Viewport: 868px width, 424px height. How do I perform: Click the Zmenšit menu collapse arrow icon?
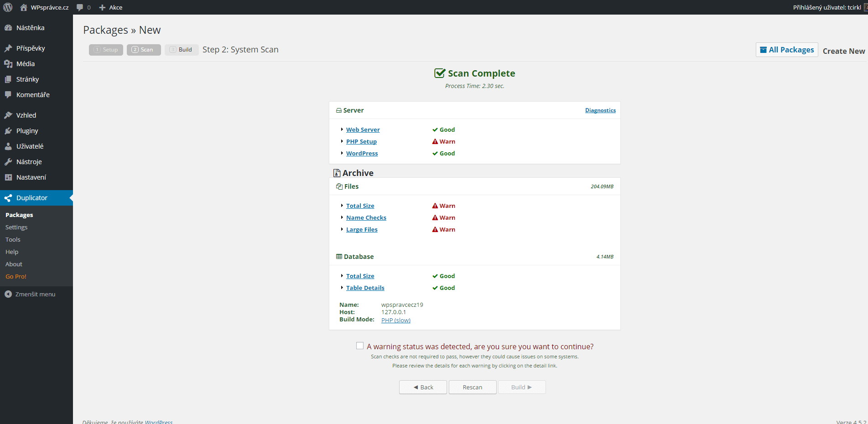point(8,294)
